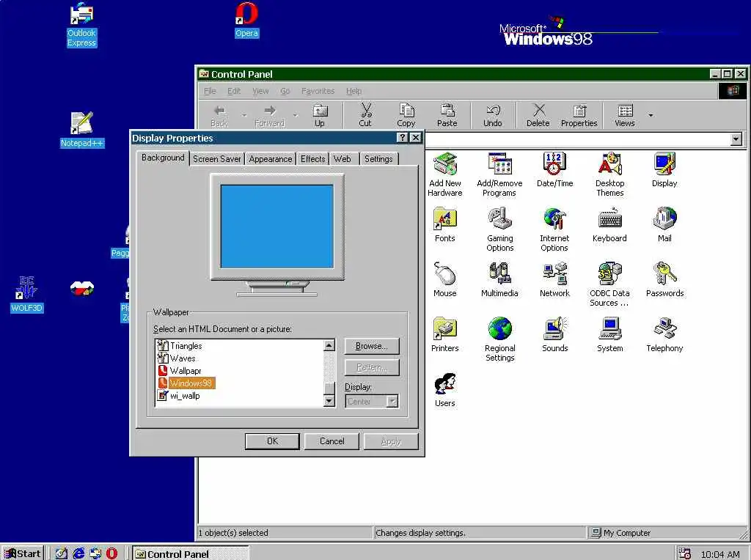Click the Copy toolbar button
Screen dimensions: 751x560
tap(406, 115)
